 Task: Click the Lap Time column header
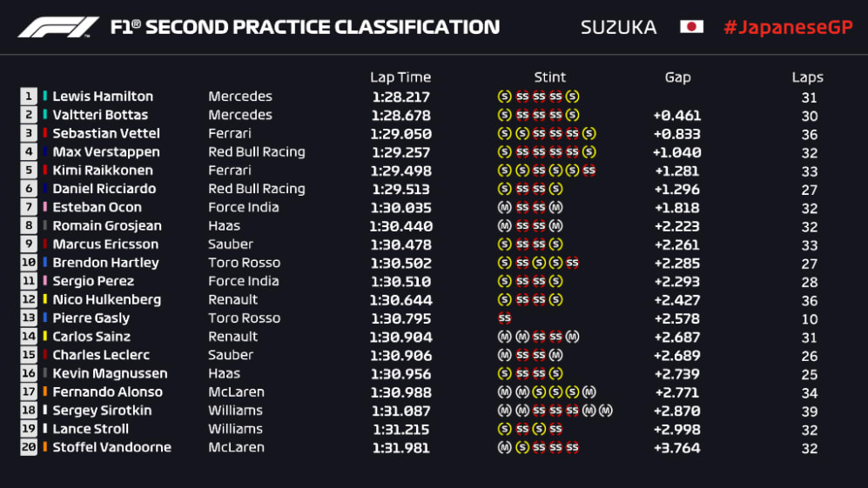pyautogui.click(x=400, y=77)
